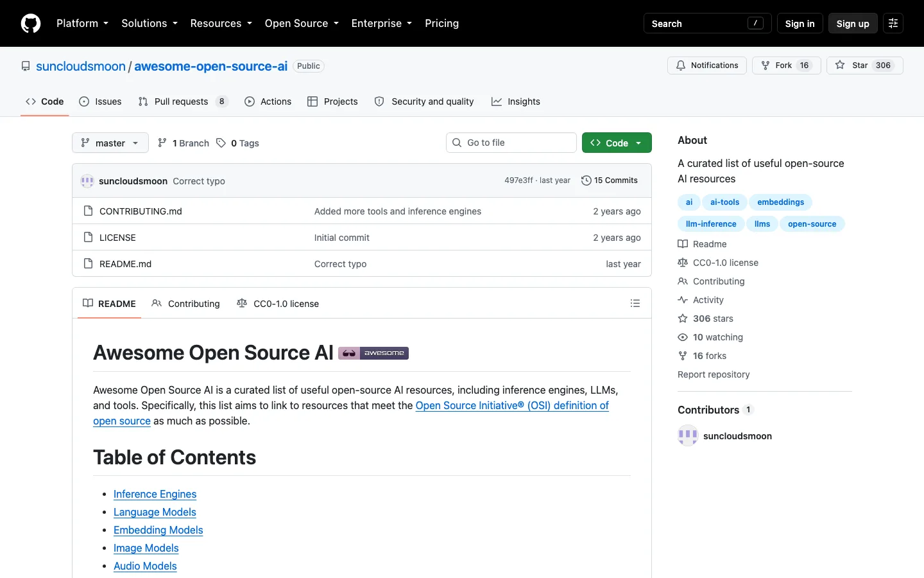924x578 pixels.
Task: Click the commits history clock icon
Action: [586, 180]
